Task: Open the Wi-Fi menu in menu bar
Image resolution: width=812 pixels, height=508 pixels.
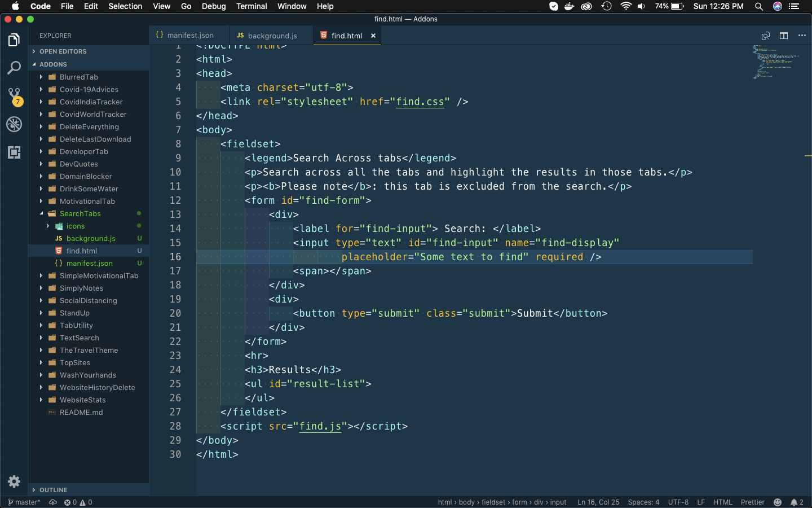Action: pos(625,6)
